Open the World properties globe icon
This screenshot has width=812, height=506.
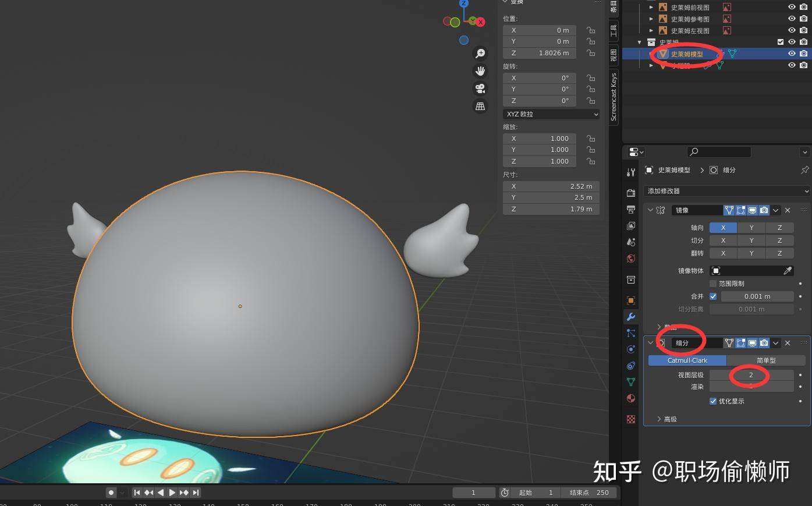[631, 258]
